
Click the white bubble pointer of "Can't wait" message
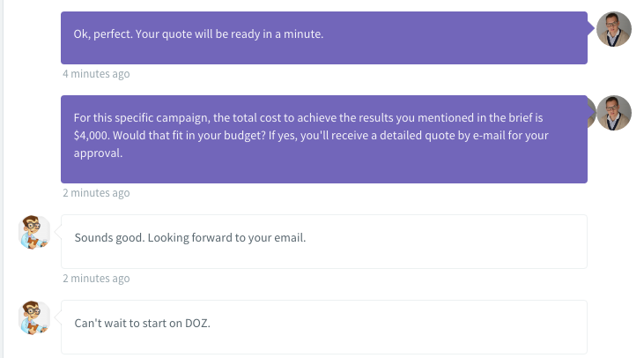click(57, 317)
